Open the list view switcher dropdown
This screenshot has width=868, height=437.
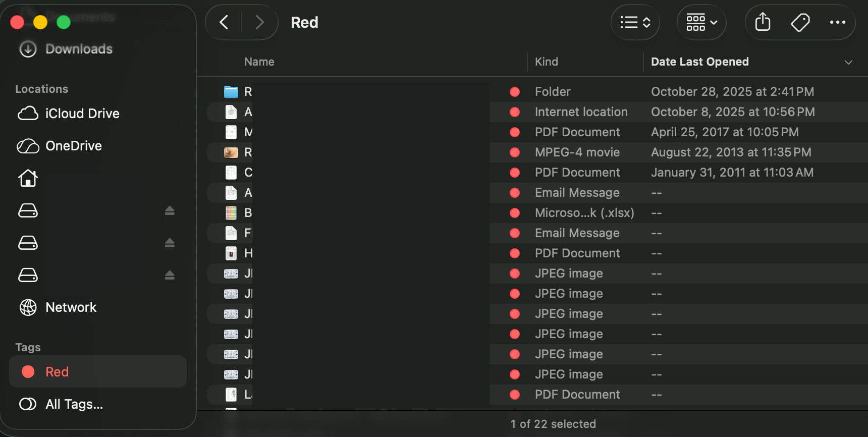pos(635,22)
